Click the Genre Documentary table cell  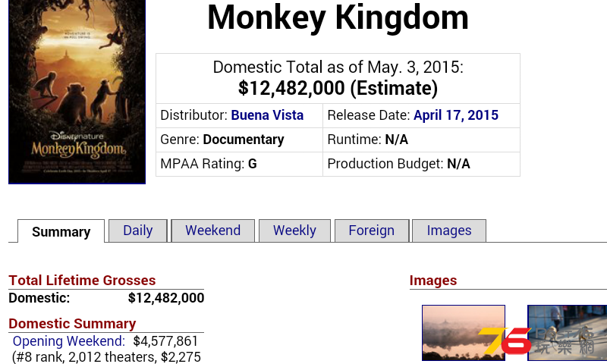(239, 140)
